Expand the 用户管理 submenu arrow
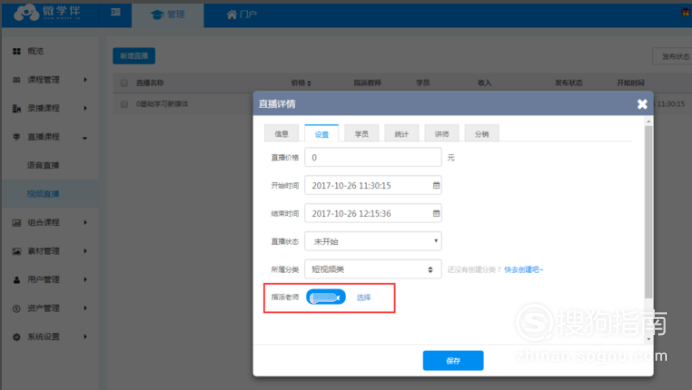The image size is (692, 390). pyautogui.click(x=85, y=280)
